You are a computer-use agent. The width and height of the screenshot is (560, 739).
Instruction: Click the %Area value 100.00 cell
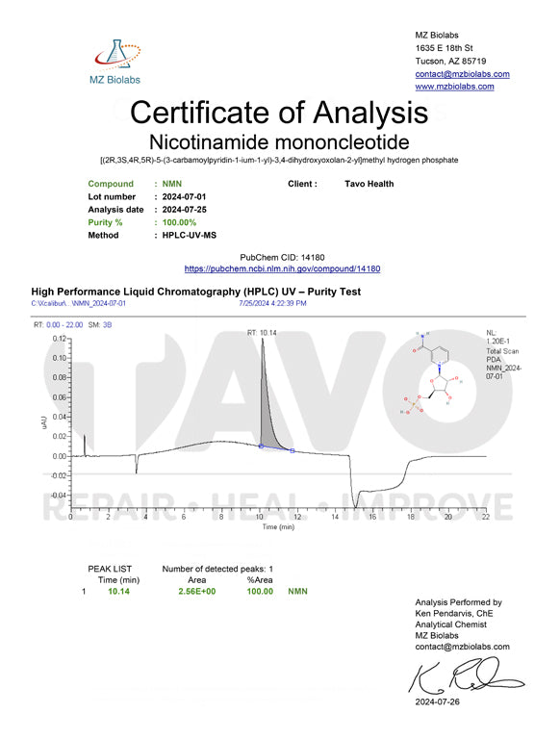(260, 592)
